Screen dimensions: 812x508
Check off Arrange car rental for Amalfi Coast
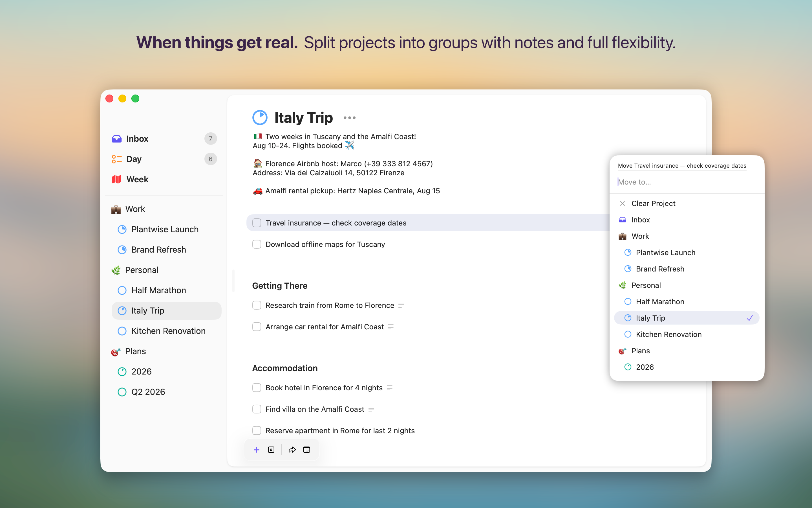pos(257,327)
